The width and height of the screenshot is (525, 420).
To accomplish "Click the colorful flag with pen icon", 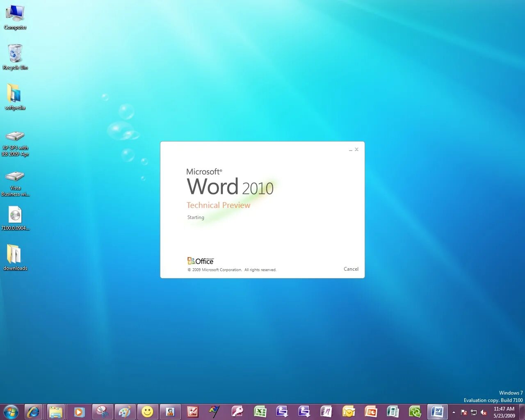I will (215, 411).
